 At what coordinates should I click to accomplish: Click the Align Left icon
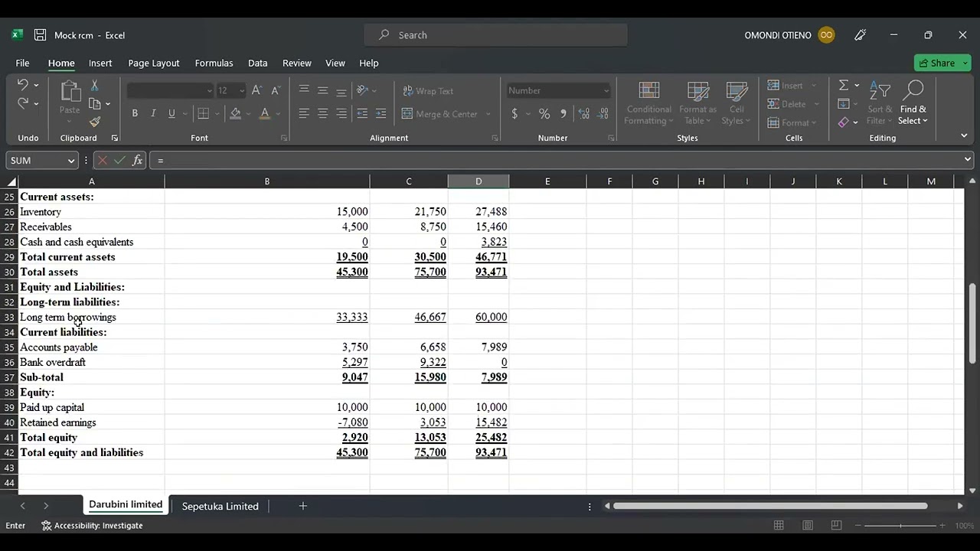pos(304,113)
